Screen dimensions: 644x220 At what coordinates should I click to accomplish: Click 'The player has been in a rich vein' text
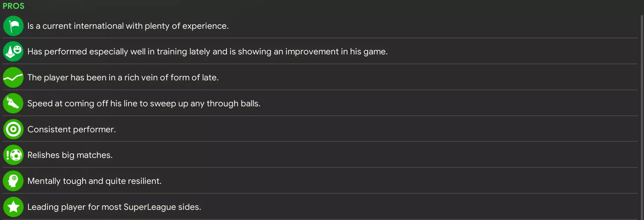(x=123, y=78)
